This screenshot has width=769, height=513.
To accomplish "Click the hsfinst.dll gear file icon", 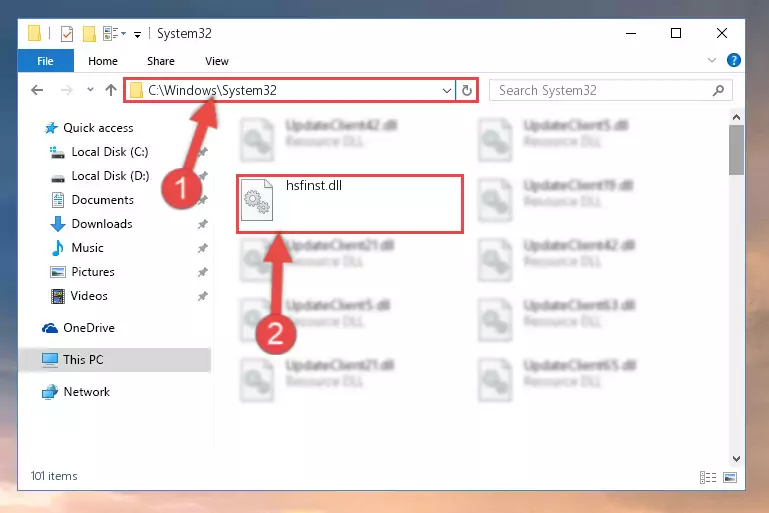I will pyautogui.click(x=257, y=200).
